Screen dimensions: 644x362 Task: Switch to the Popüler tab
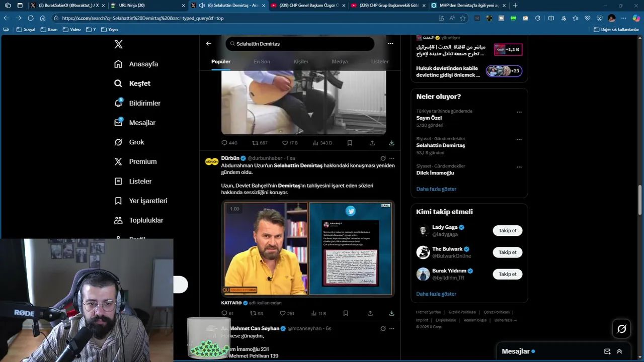(x=221, y=61)
